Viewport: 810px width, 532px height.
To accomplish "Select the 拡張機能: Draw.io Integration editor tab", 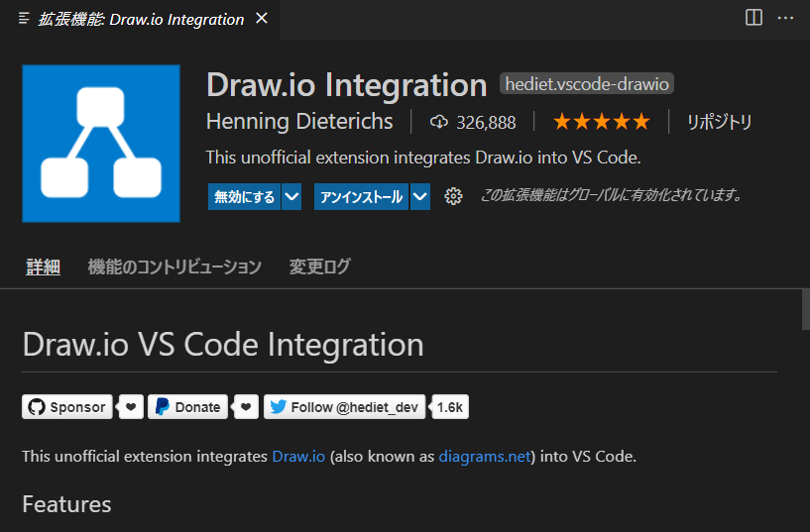I will 140,20.
